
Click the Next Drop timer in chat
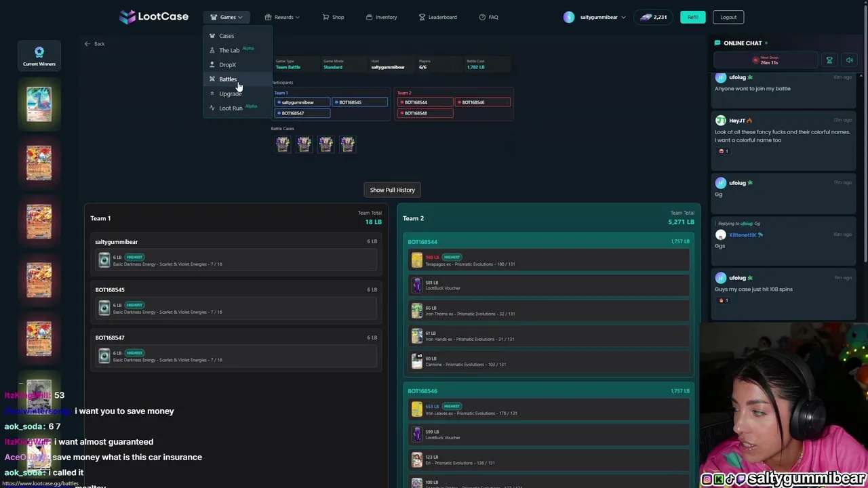tap(766, 60)
